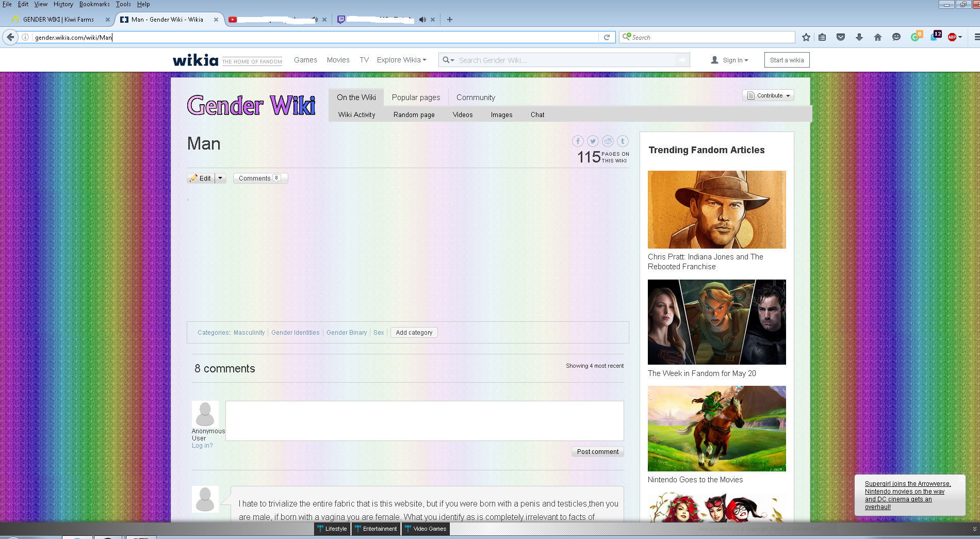Submit the Gender Wiki search arrow
Image resolution: width=980 pixels, height=539 pixels.
coord(682,60)
